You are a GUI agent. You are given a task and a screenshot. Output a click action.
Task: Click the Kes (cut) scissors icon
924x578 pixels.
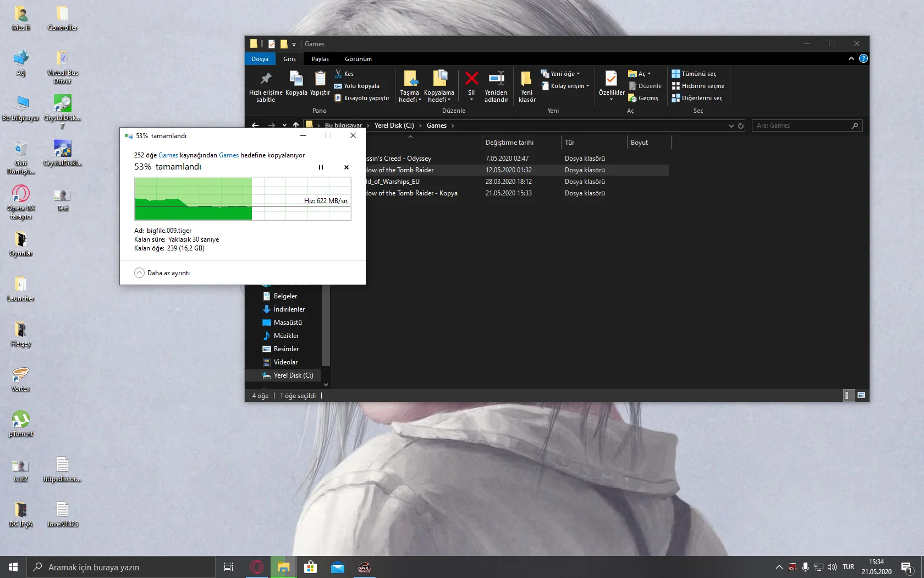339,74
